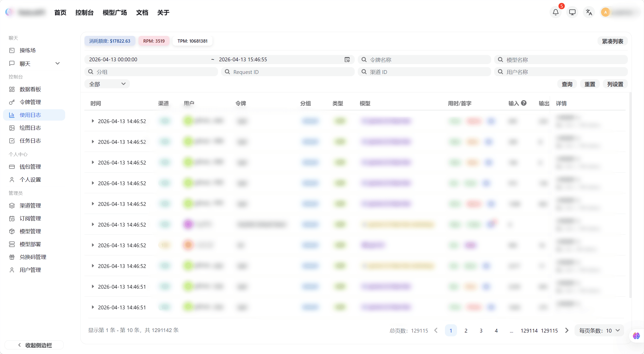Expand the first 14:46:52 log row
Screen dimensions: 644x354
click(x=93, y=121)
